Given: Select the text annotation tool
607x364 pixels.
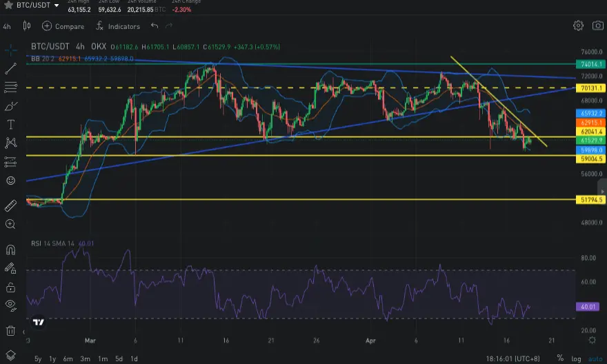Looking at the screenshot, I should click(x=10, y=124).
